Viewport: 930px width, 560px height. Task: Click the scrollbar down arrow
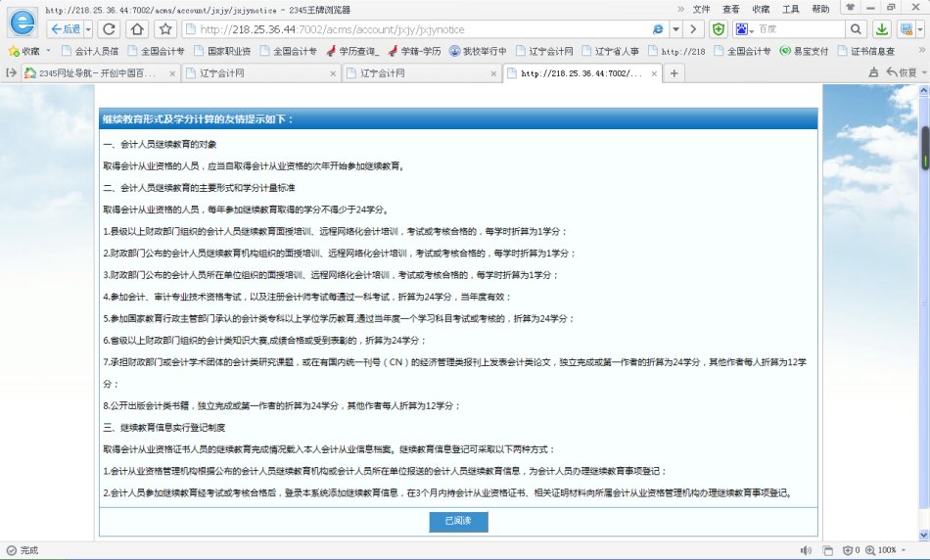pyautogui.click(x=924, y=535)
